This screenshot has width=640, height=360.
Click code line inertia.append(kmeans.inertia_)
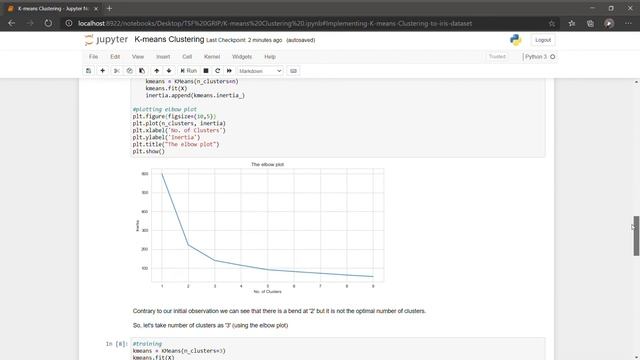click(195, 96)
